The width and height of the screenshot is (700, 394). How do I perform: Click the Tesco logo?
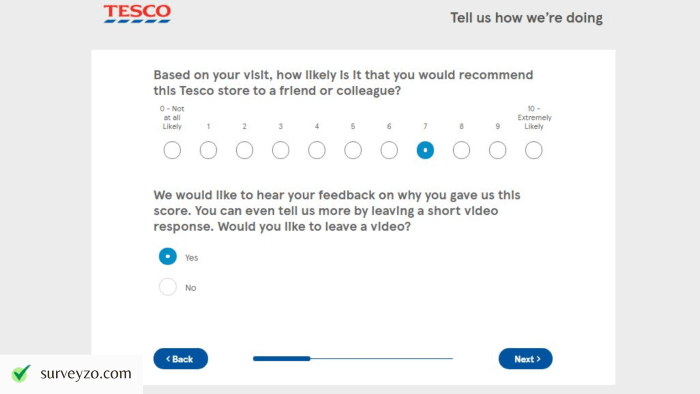(137, 14)
